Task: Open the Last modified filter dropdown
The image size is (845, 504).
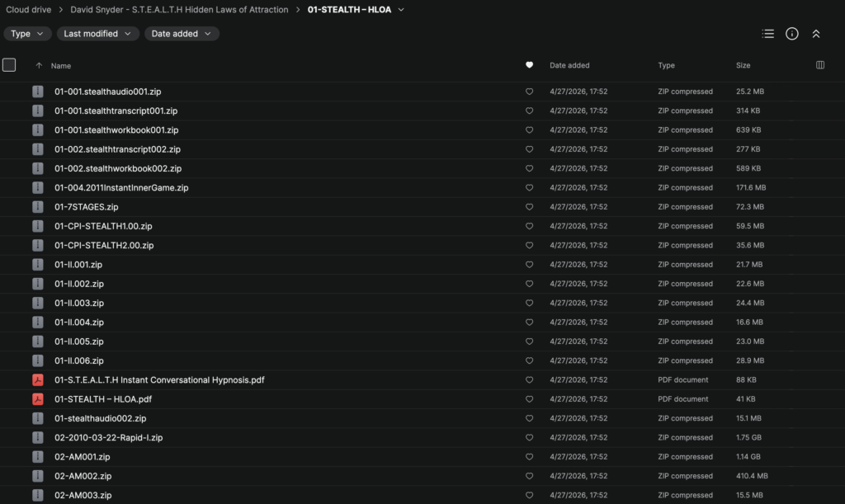Action: 97,33
